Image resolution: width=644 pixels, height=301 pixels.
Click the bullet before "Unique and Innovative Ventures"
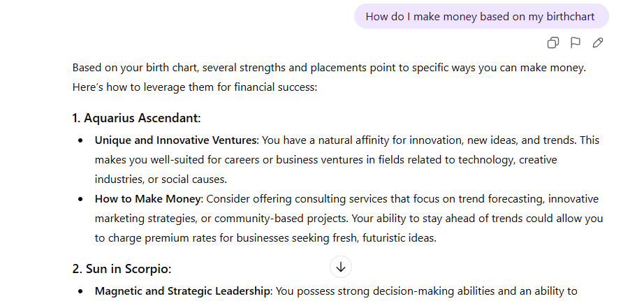(81, 140)
